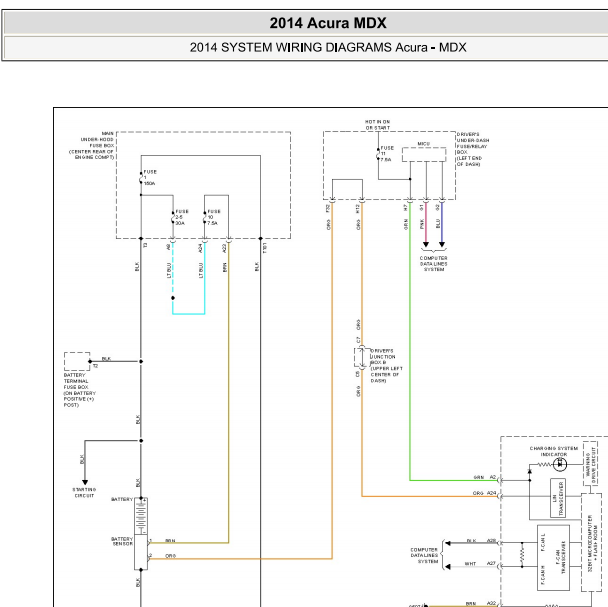Click the "T101" connector label
Screen dimensions: 608x607
(264, 248)
